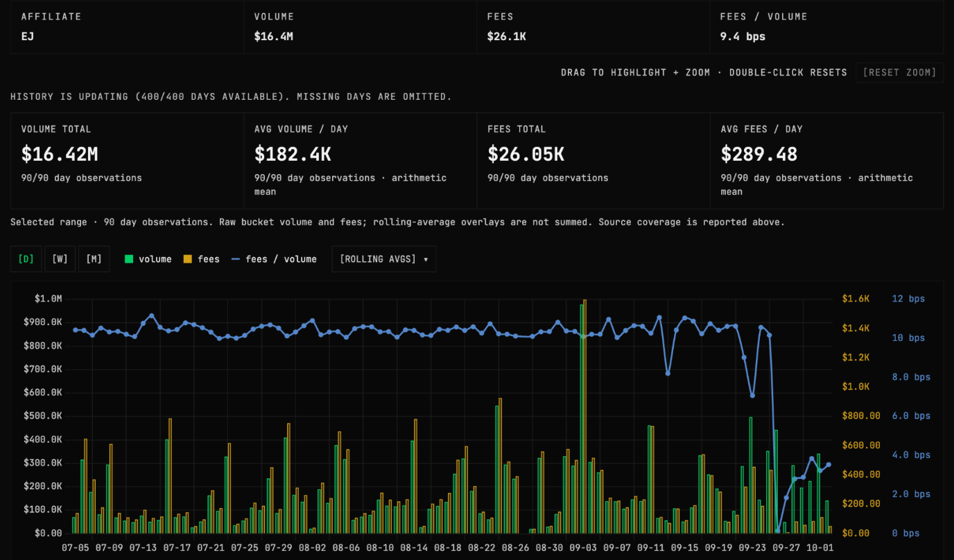Switch to the daily [D] bucket view
Viewport: 954px width, 560px height.
(x=26, y=259)
